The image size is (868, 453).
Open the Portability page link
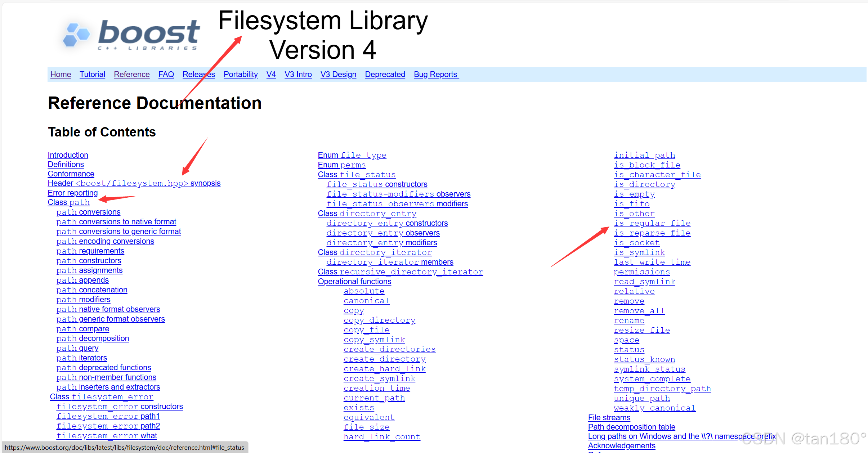pyautogui.click(x=241, y=75)
